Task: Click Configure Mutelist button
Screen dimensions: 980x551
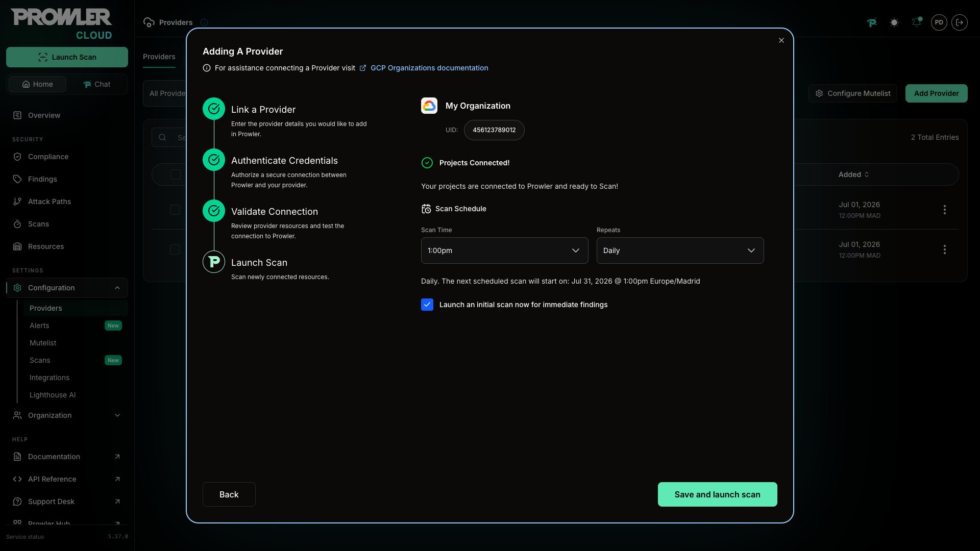Action: tap(852, 93)
